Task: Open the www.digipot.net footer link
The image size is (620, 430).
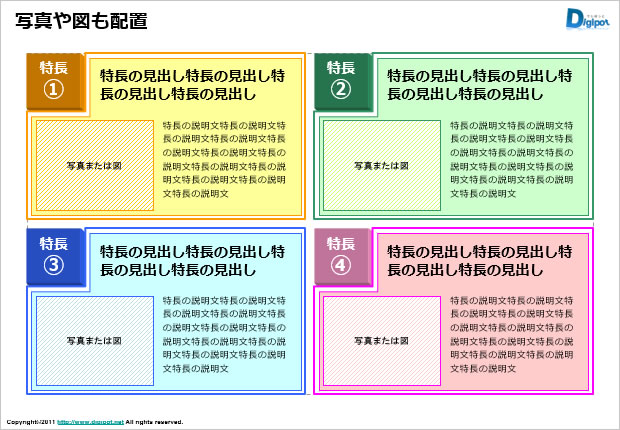Action: point(90,422)
